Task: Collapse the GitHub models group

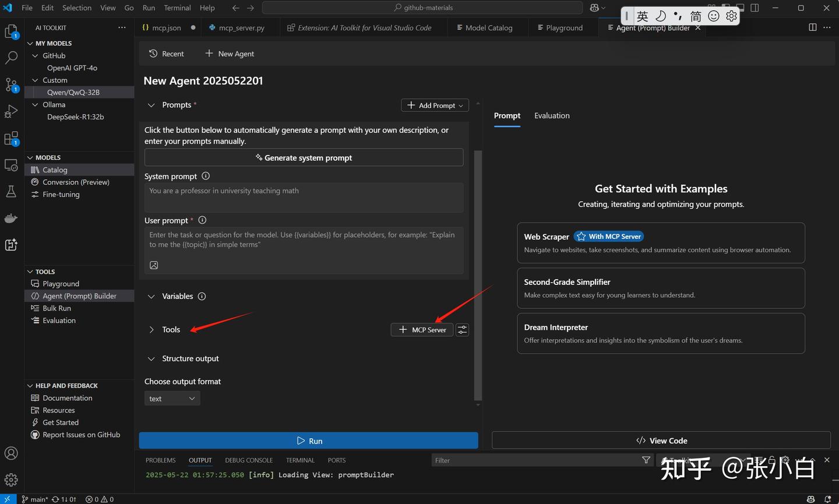Action: [36, 55]
